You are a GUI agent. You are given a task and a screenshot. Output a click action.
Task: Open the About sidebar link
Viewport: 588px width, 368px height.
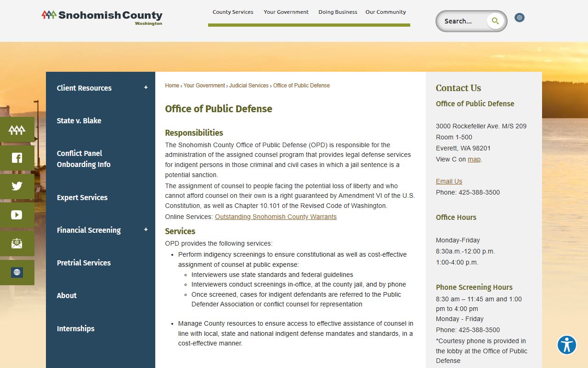tap(67, 295)
